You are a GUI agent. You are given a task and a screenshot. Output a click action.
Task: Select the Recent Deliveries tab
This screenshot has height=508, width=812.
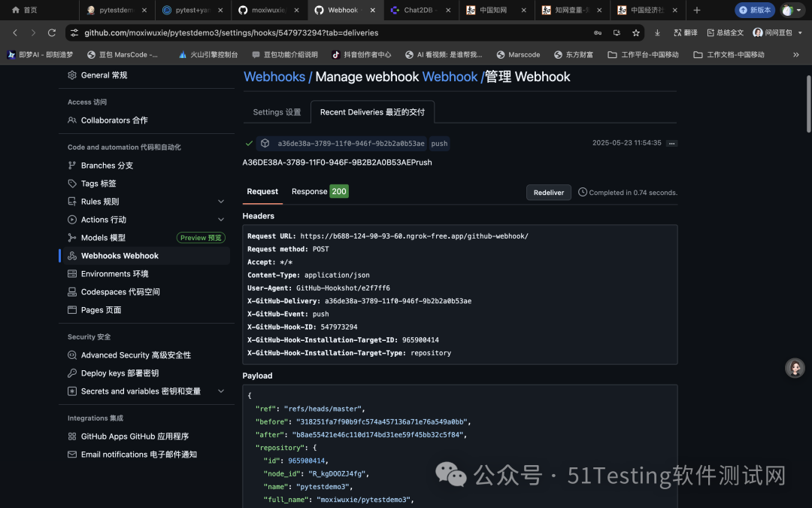[372, 112]
